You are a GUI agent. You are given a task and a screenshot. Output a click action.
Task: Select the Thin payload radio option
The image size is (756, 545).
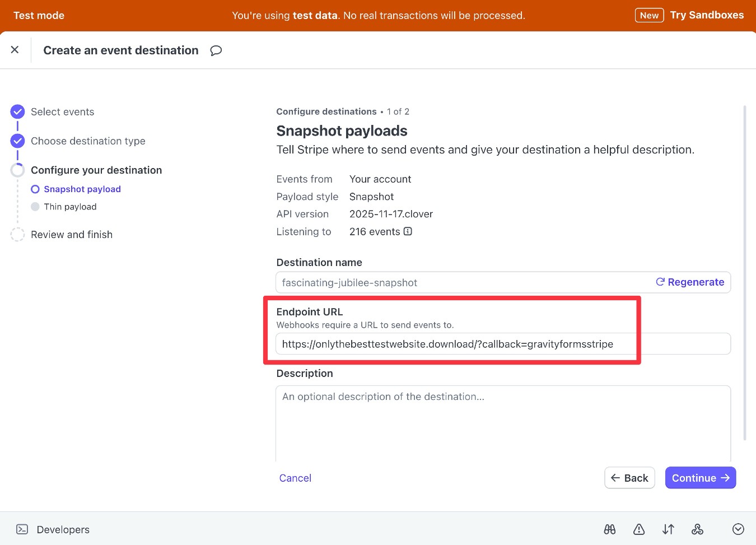pyautogui.click(x=36, y=207)
